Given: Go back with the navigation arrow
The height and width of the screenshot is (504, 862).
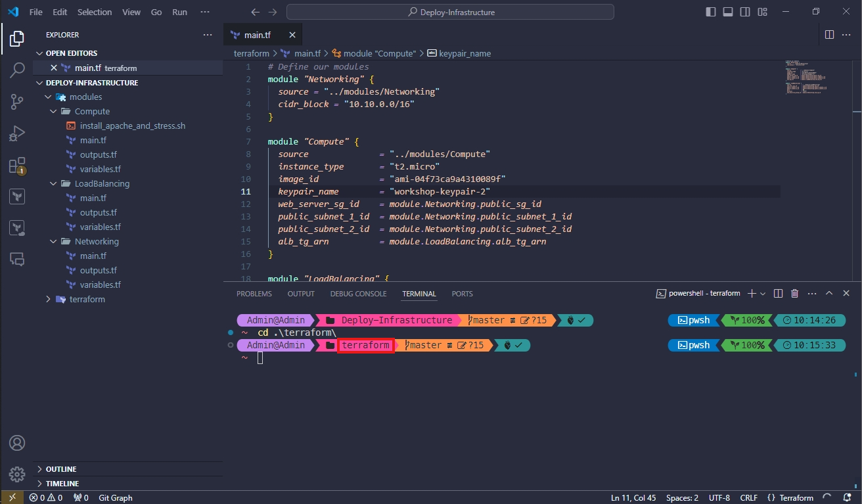Looking at the screenshot, I should click(256, 12).
